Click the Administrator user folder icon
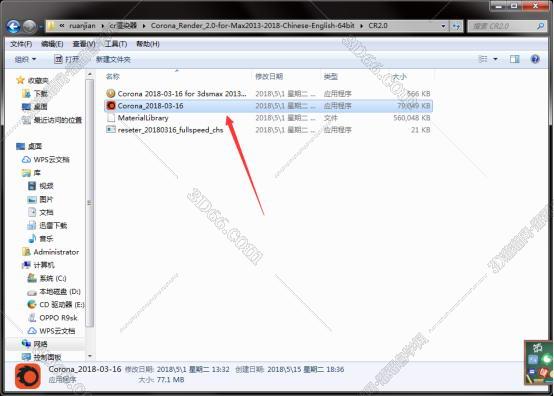 click(x=26, y=252)
